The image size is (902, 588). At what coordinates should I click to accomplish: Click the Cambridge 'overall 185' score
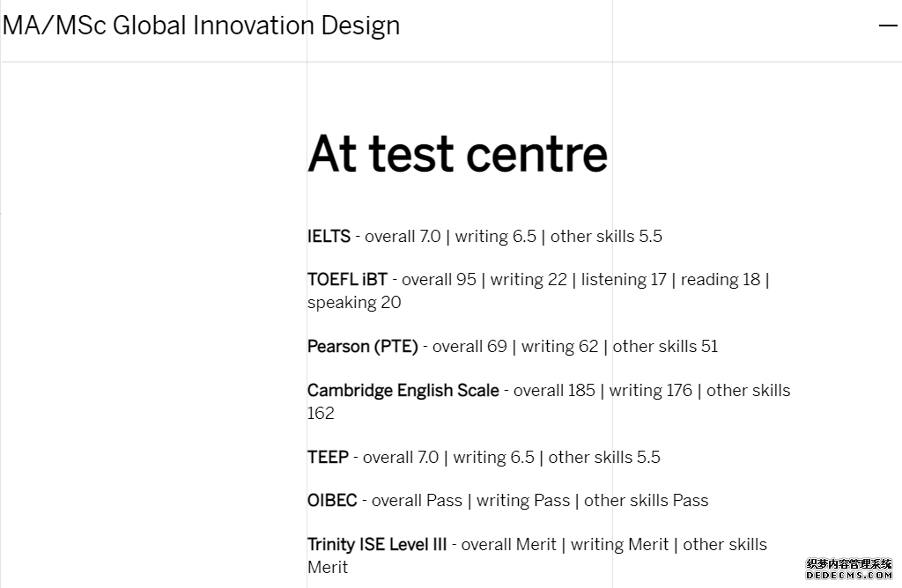(x=554, y=390)
